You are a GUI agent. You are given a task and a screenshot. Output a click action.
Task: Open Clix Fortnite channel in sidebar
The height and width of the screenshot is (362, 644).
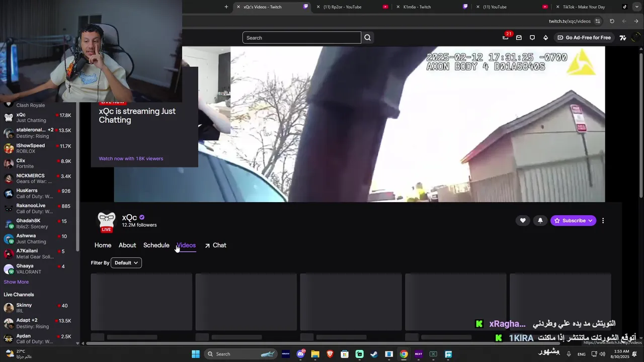click(x=38, y=163)
